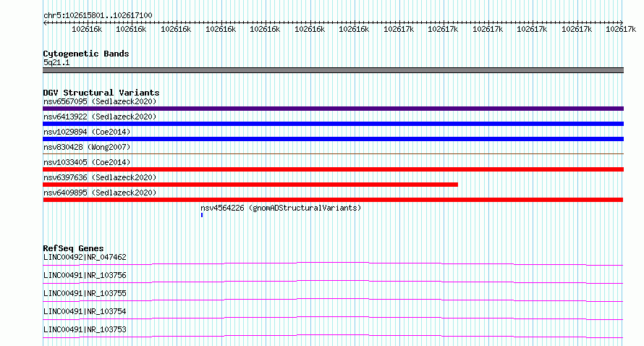The width and height of the screenshot is (644, 346).
Task: Click the thin brown nsv830428 variant line
Action: pos(333,153)
